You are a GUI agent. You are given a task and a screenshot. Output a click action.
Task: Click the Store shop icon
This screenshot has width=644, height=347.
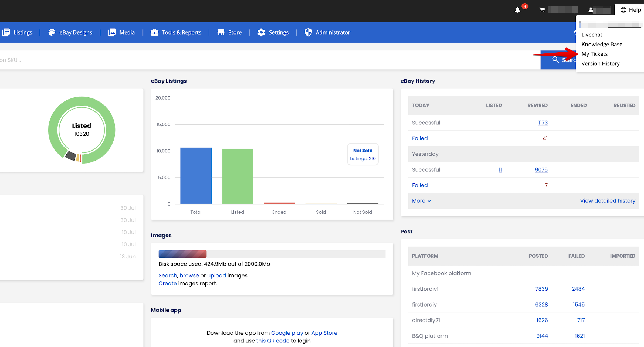(221, 32)
